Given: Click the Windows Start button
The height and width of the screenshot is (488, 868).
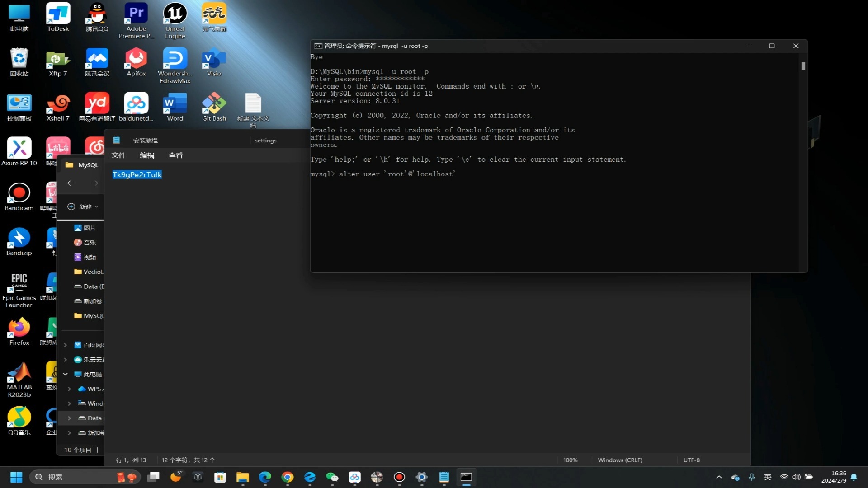Looking at the screenshot, I should 16,477.
